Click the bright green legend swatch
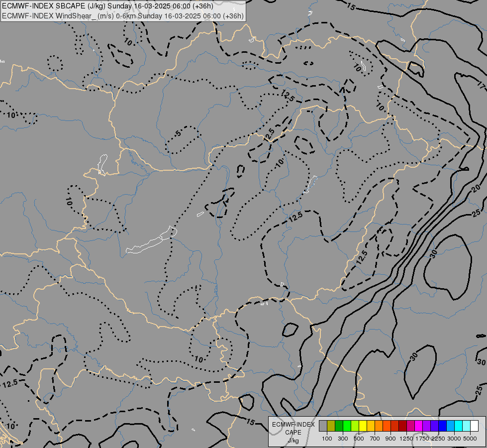 (347, 426)
